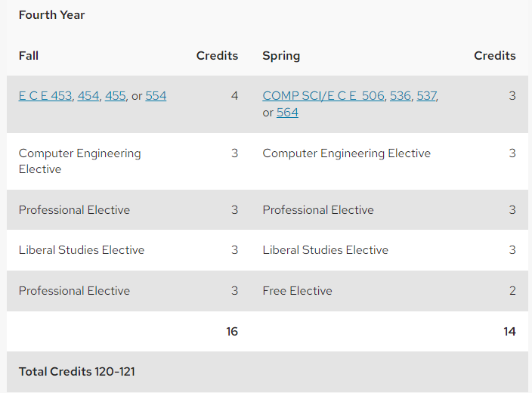Screen dimensions: 532x393
Task: Click the fall Computer Engineering Elective cell
Action: click(x=80, y=161)
